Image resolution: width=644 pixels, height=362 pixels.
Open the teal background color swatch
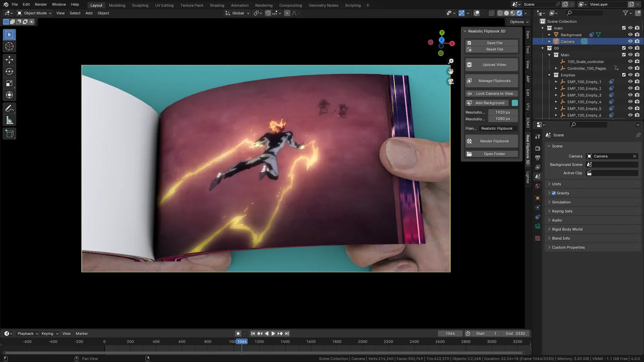point(515,103)
